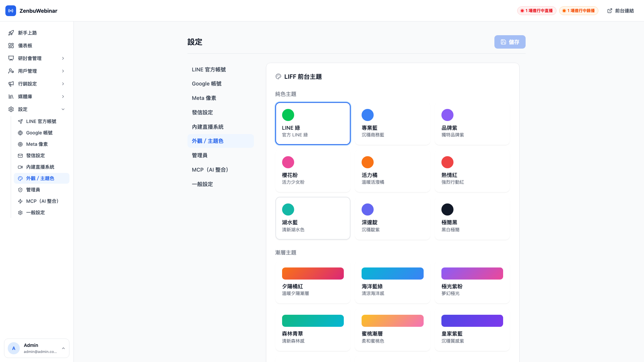Select the 森林青翠 gradient theme
Viewport: 644px width, 362px height.
click(313, 329)
